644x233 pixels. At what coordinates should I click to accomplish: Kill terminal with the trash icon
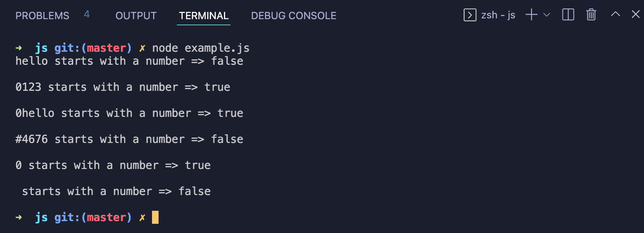[591, 15]
